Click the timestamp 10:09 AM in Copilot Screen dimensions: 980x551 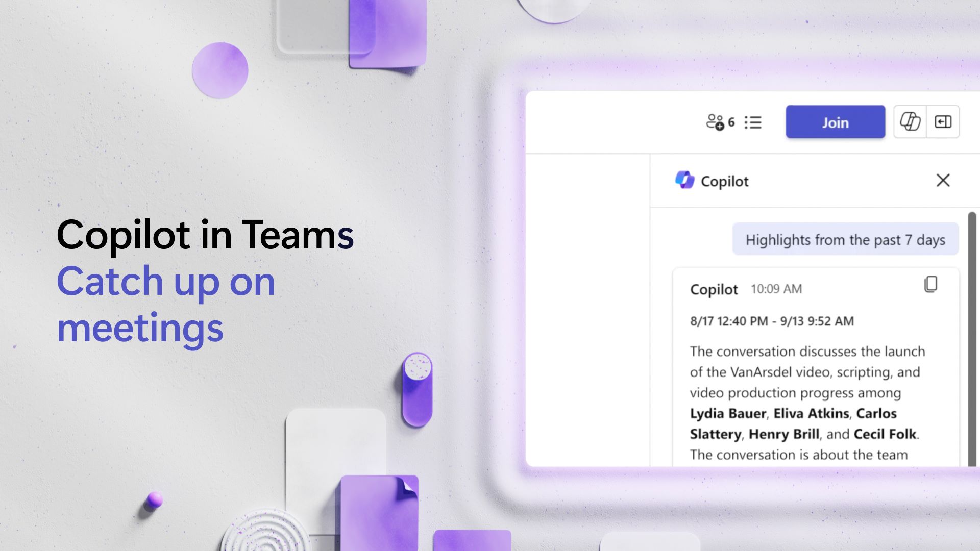776,289
